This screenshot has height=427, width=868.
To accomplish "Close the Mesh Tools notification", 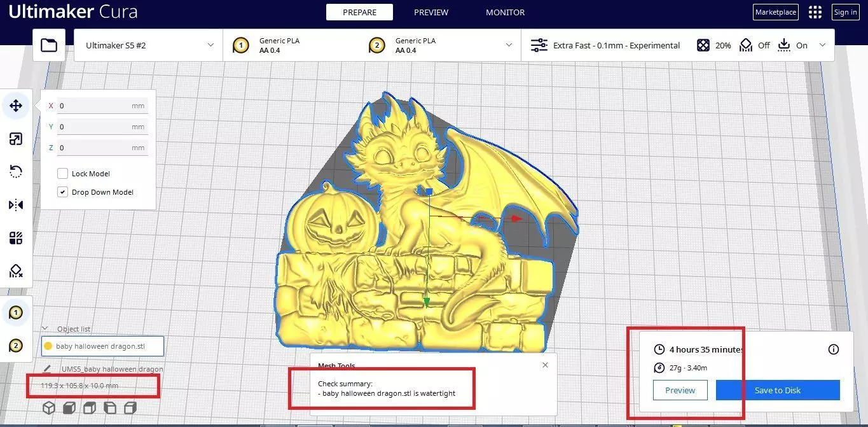I will coord(545,365).
